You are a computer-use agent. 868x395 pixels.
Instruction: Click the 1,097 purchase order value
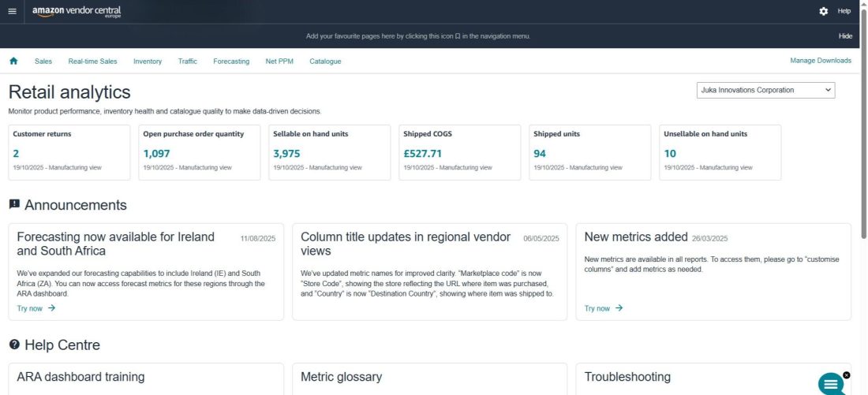[157, 154]
